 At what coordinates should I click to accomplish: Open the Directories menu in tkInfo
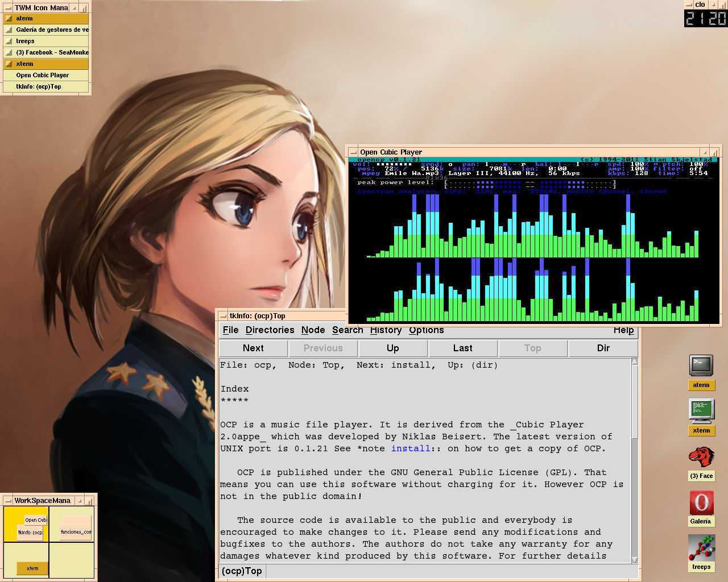[x=270, y=330]
